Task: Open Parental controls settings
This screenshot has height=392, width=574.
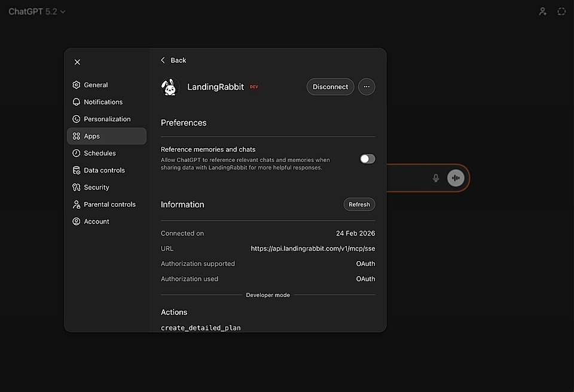Action: coord(76,204)
